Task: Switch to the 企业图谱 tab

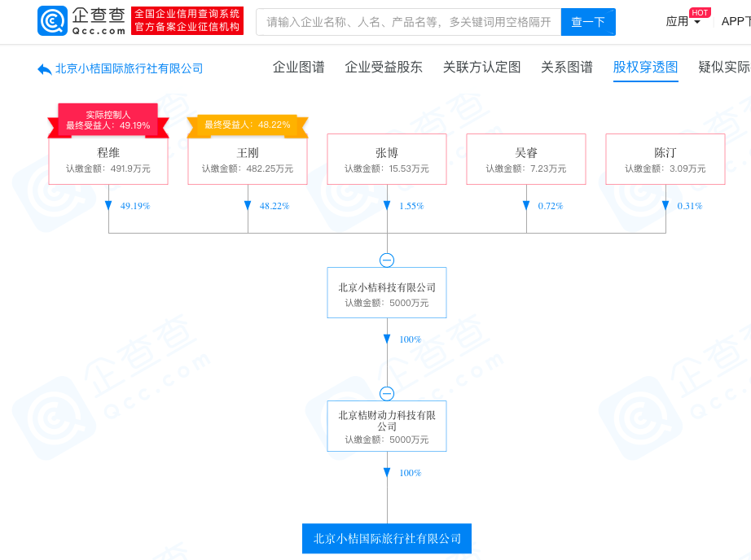Action: click(x=298, y=68)
